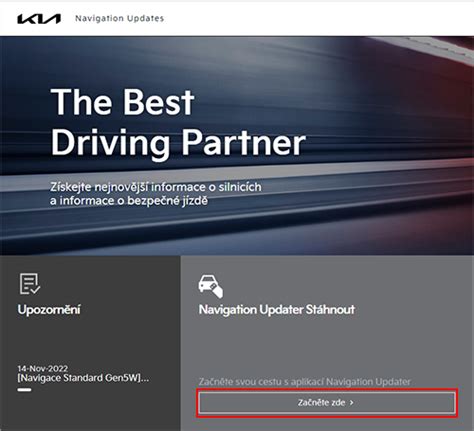The image size is (474, 431).
Task: Open the Upozornění notices heading
Action: tap(49, 309)
